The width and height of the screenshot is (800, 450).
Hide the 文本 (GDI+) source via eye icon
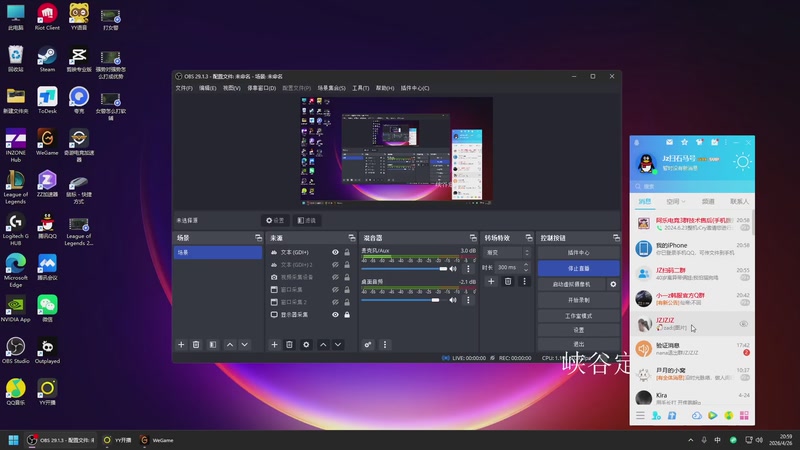click(335, 252)
